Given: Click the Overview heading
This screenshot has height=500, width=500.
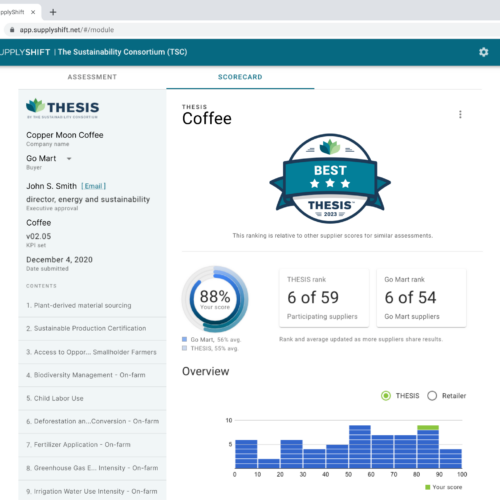Looking at the screenshot, I should (206, 371).
